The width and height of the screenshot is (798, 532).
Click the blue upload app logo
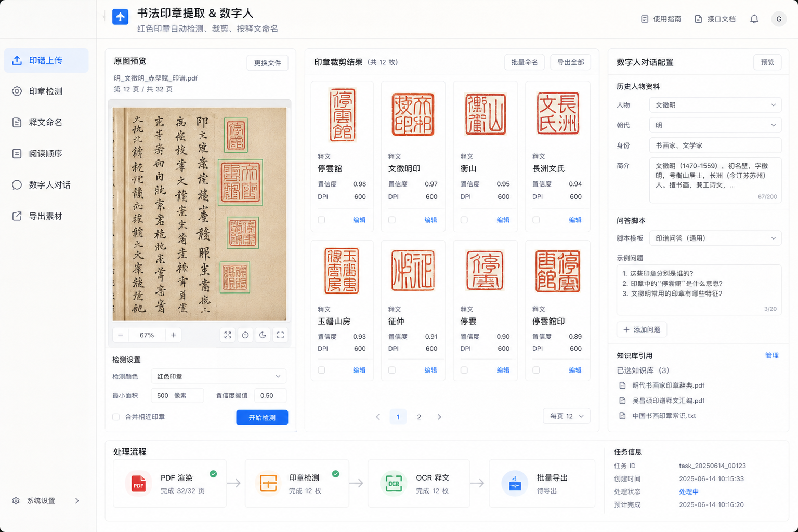pyautogui.click(x=120, y=17)
